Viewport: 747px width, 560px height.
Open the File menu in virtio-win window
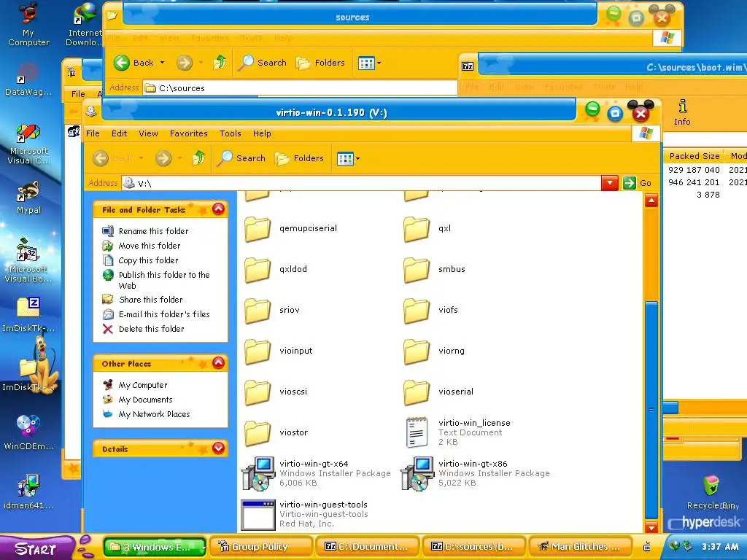coord(93,133)
